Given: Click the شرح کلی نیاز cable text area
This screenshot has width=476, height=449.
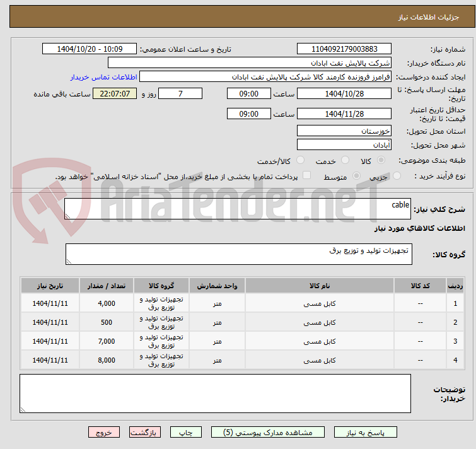Looking at the screenshot, I should point(238,209).
